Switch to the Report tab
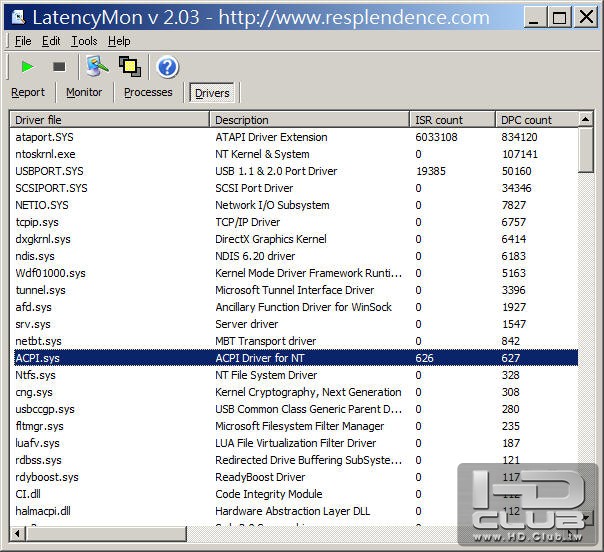 (28, 92)
